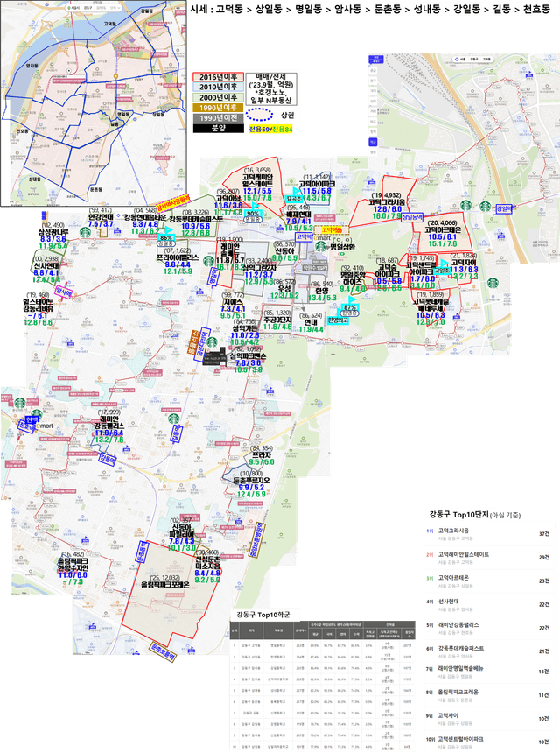The height and width of the screenshot is (753, 560).
Task: Click the 선사현대 label on map
Action: pos(46,265)
